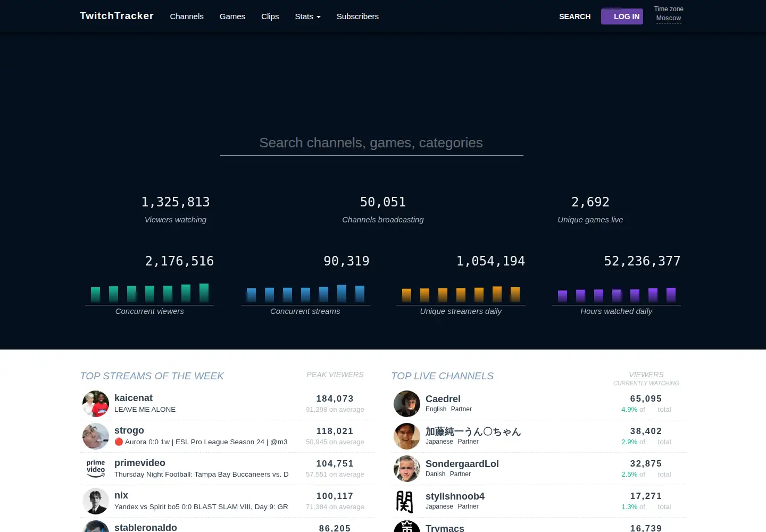This screenshot has width=766, height=532.
Task: Click the SEARCH link in header
Action: click(574, 16)
